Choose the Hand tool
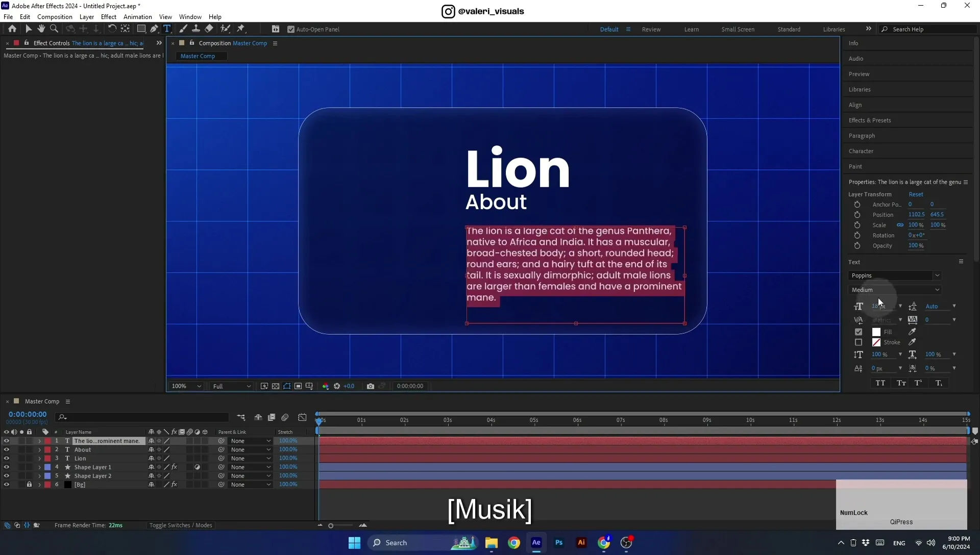Viewport: 980px width, 555px height. [x=41, y=29]
